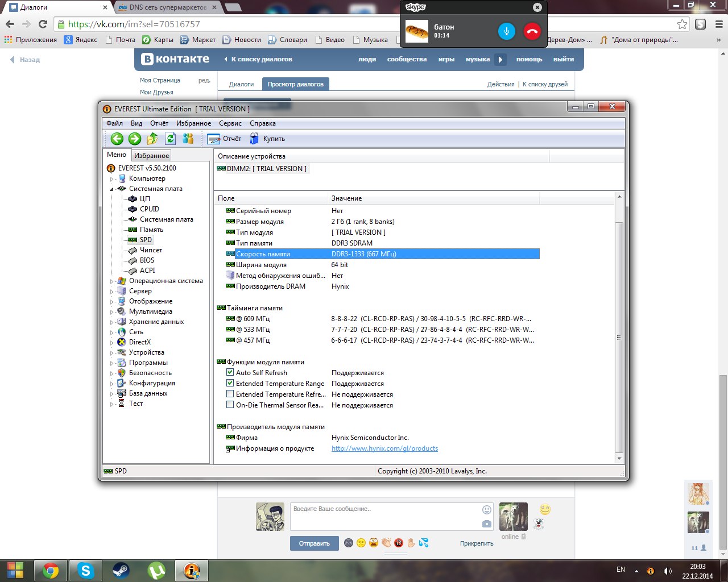
Task: Click the Users icon in EVEREST toolbar
Action: pos(188,139)
